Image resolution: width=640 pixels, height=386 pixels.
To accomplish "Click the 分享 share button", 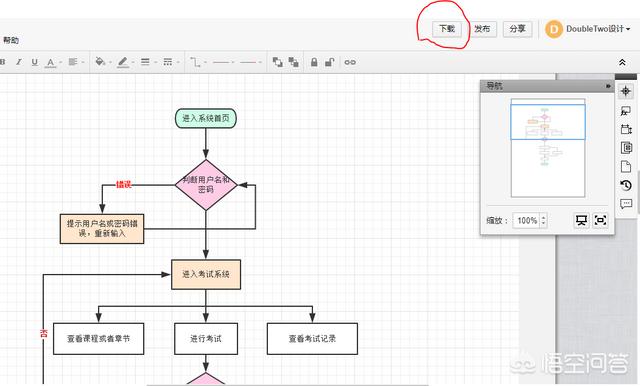I will pyautogui.click(x=518, y=29).
